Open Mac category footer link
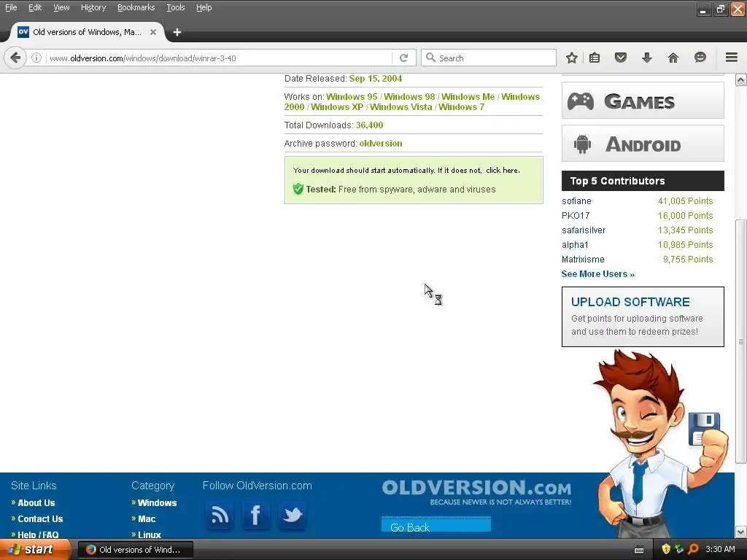 coord(147,519)
